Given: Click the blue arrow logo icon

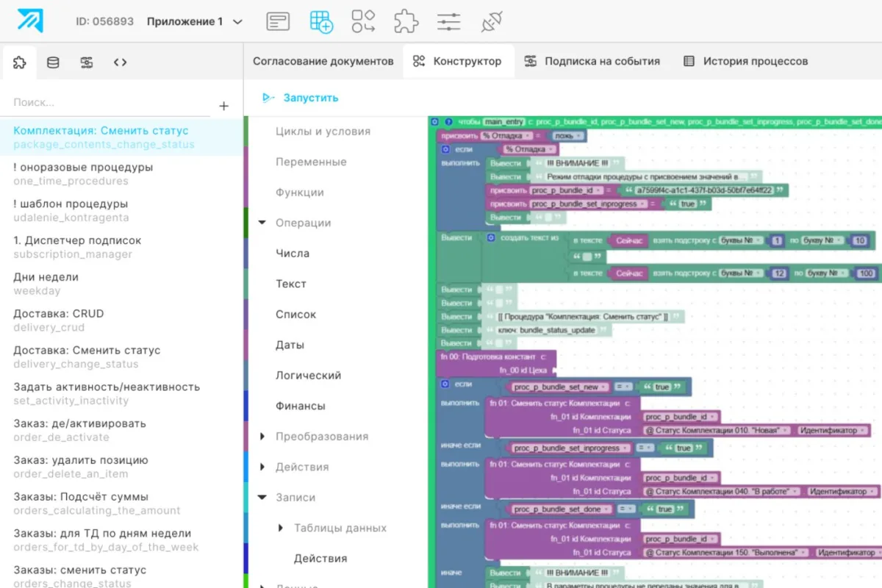Looking at the screenshot, I should pyautogui.click(x=31, y=21).
